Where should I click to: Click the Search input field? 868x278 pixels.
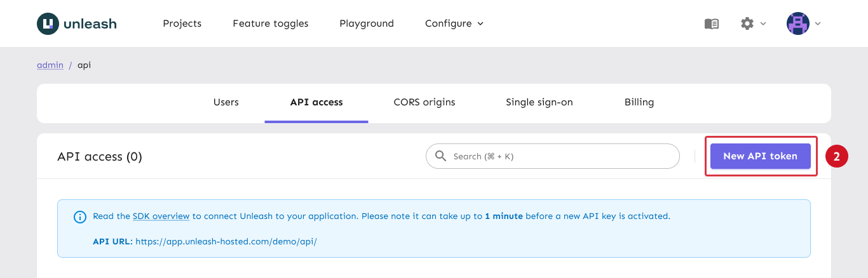[x=559, y=156]
